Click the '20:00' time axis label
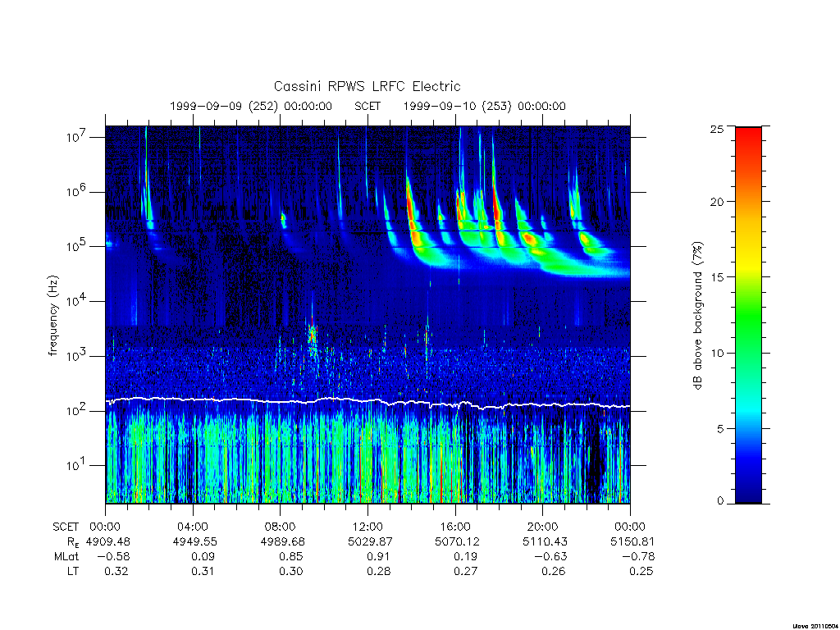Viewport: 840px width, 630px height. coord(543,527)
